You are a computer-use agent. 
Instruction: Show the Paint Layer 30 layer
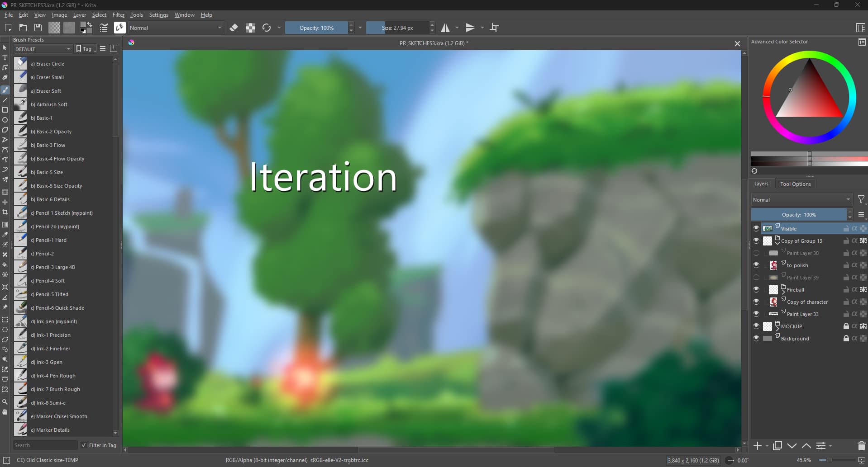tap(756, 253)
